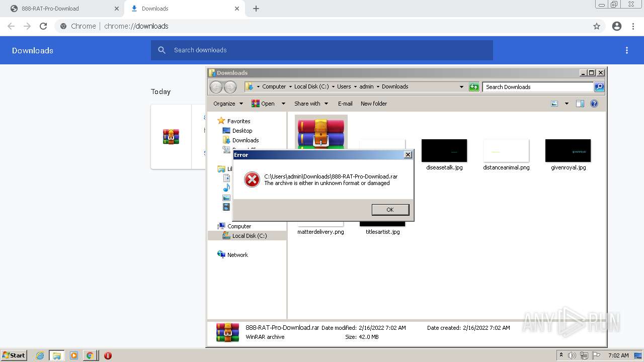644x362 pixels.
Task: Click Chrome's forward arrow
Action: pos(27,26)
